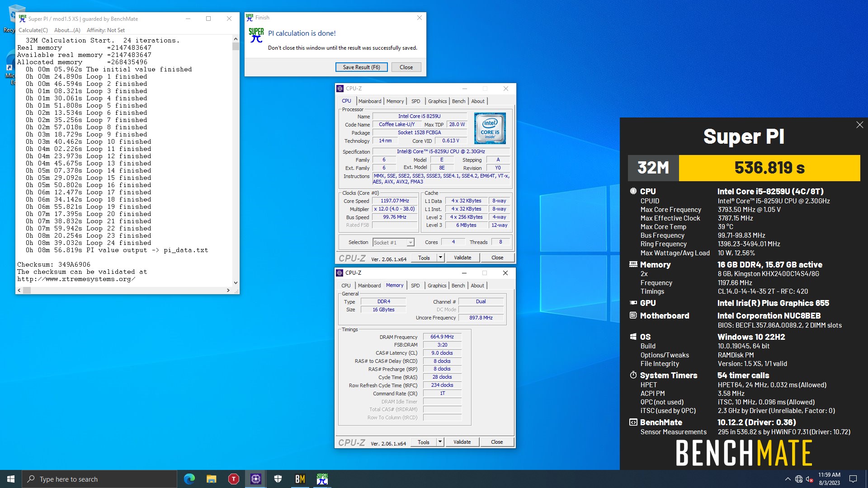Click Tools button in lower CPU-Z
The height and width of the screenshot is (488, 868).
point(424,442)
